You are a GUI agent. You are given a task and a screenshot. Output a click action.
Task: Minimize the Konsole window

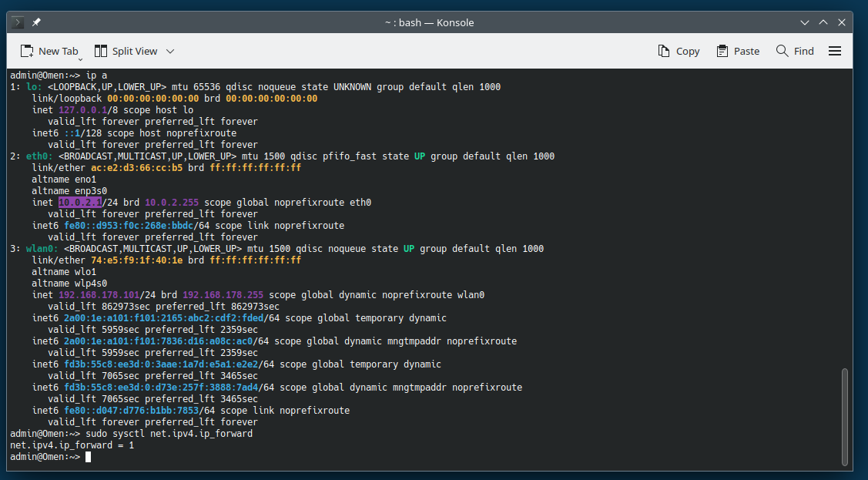(x=805, y=22)
